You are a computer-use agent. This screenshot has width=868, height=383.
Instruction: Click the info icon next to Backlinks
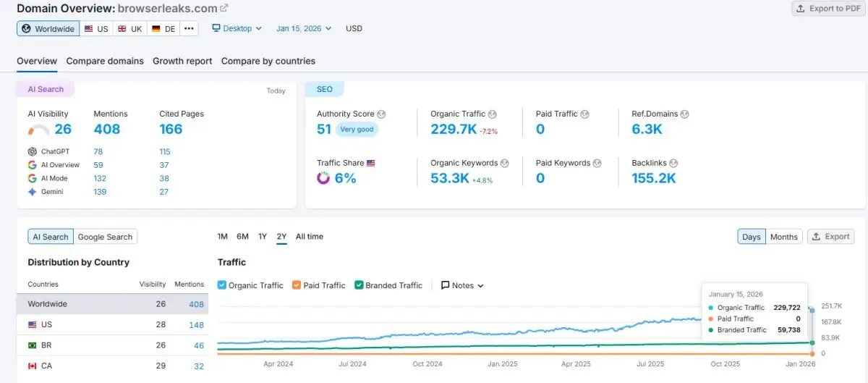[673, 163]
